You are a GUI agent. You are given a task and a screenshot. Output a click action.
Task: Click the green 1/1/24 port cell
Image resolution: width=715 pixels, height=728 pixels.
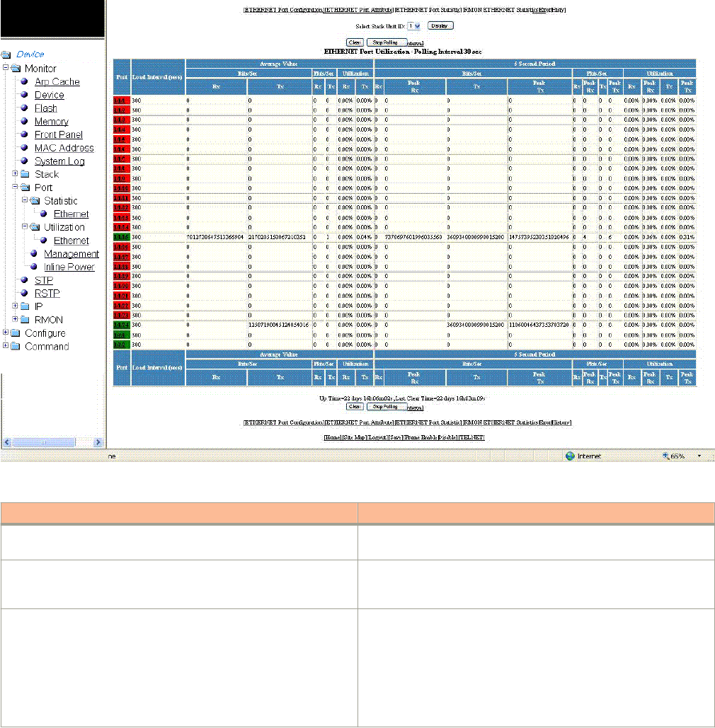click(x=122, y=325)
